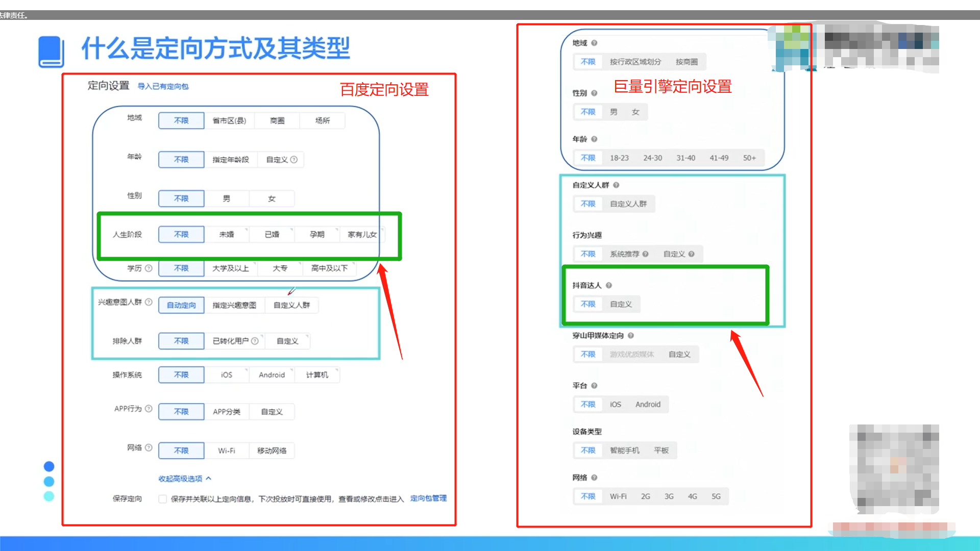This screenshot has height=551, width=980.
Task: Open the 导入已有定向包 link
Action: tap(163, 87)
